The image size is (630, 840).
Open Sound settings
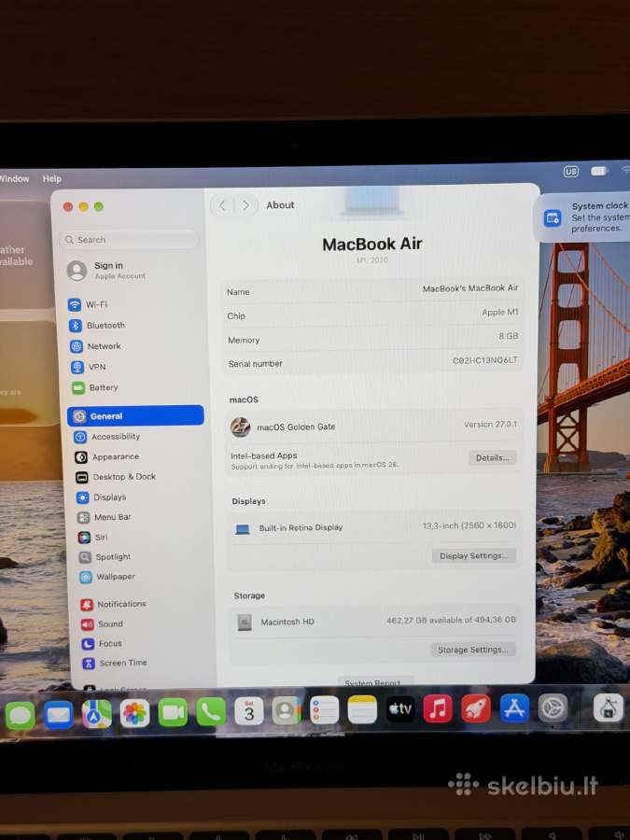(103, 623)
